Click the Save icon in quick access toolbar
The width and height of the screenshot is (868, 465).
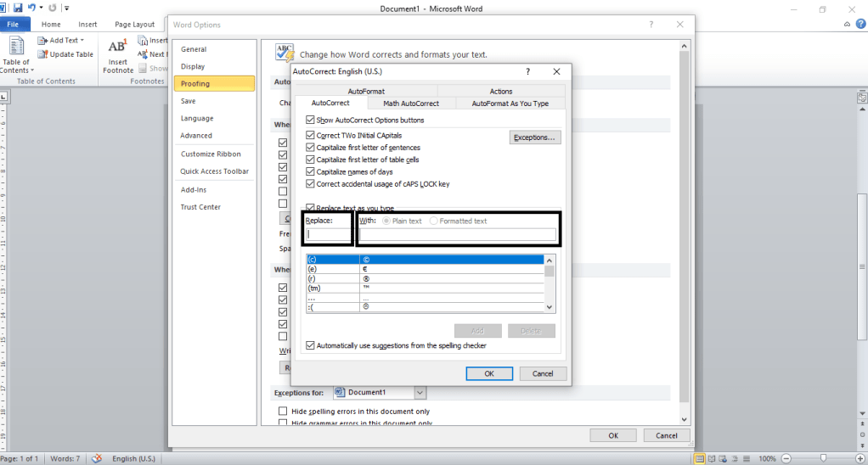click(18, 8)
